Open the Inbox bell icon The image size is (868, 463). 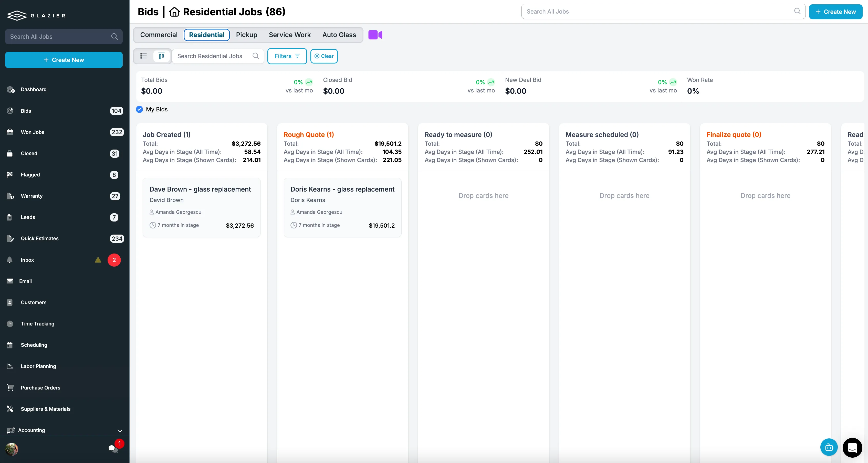pyautogui.click(x=9, y=260)
